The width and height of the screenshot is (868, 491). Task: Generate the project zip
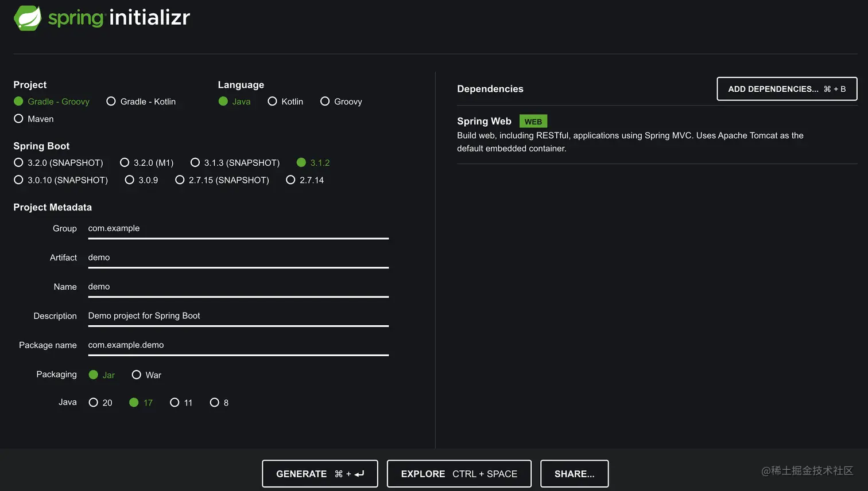[320, 474]
